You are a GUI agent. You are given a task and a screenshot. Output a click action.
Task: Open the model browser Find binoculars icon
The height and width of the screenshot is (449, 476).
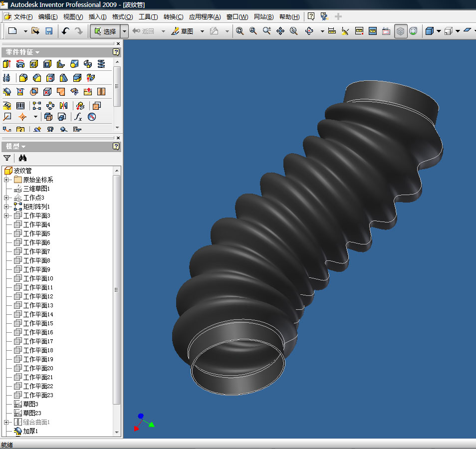(x=22, y=158)
